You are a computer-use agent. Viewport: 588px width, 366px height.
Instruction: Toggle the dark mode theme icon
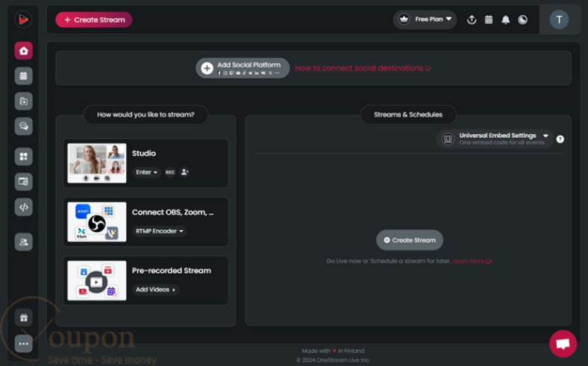click(x=523, y=19)
